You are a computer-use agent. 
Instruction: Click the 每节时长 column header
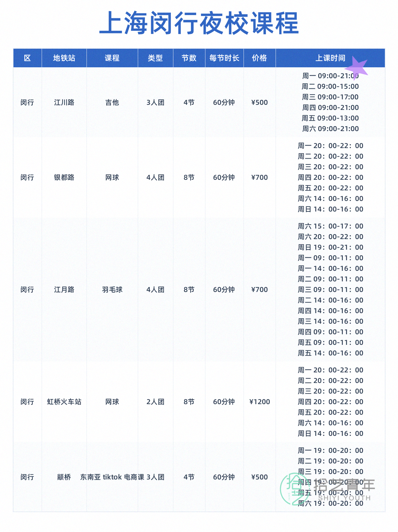point(224,58)
